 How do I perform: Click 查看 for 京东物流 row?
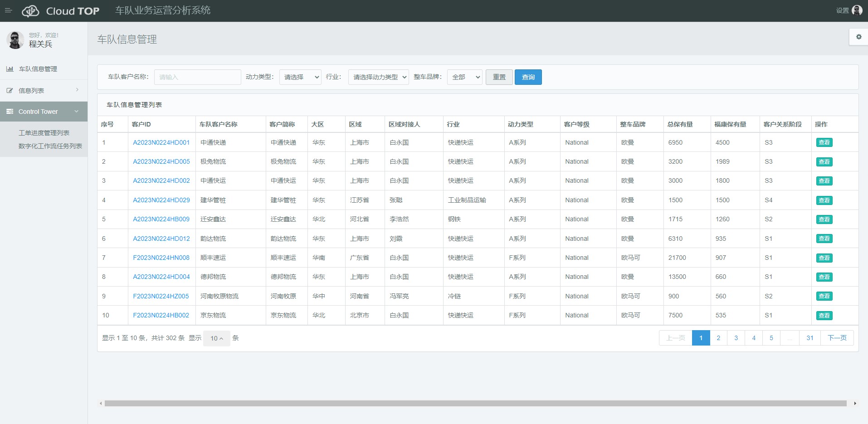click(824, 316)
